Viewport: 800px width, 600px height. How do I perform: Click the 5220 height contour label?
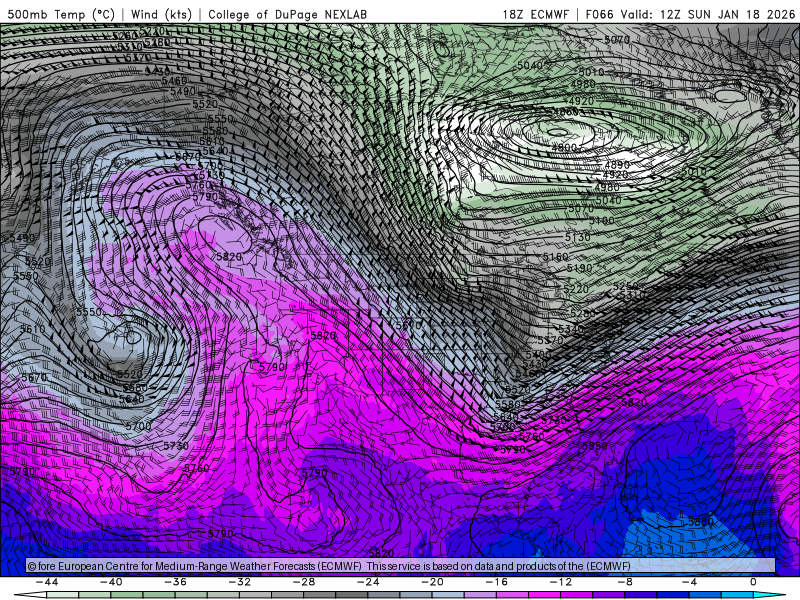click(x=576, y=289)
